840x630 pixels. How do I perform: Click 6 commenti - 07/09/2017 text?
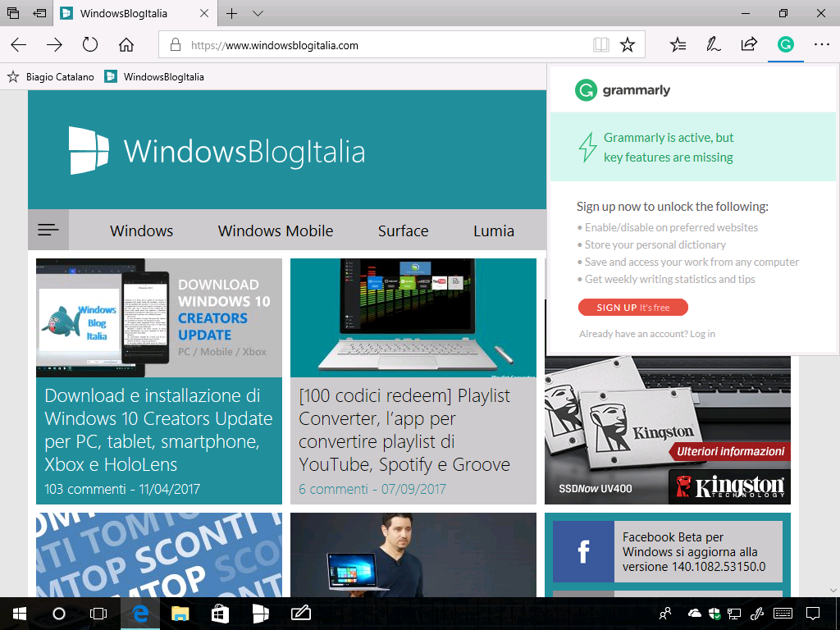(x=372, y=489)
